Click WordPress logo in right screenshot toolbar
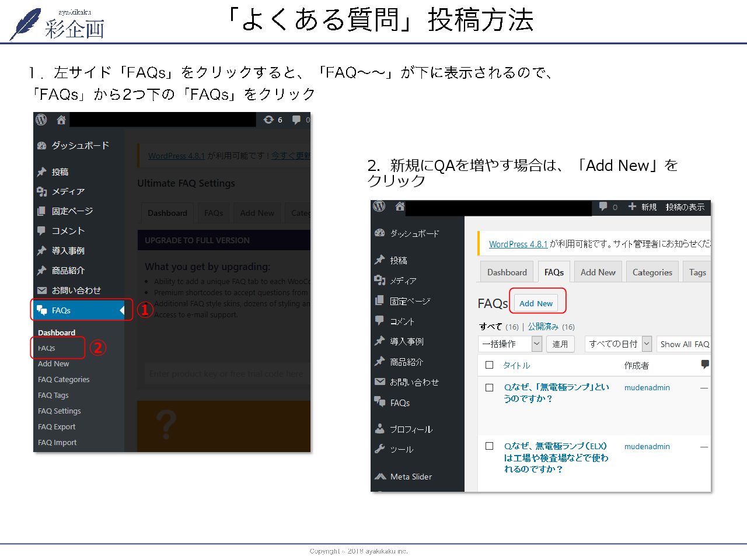Image resolution: width=747 pixels, height=560 pixels. tap(379, 206)
